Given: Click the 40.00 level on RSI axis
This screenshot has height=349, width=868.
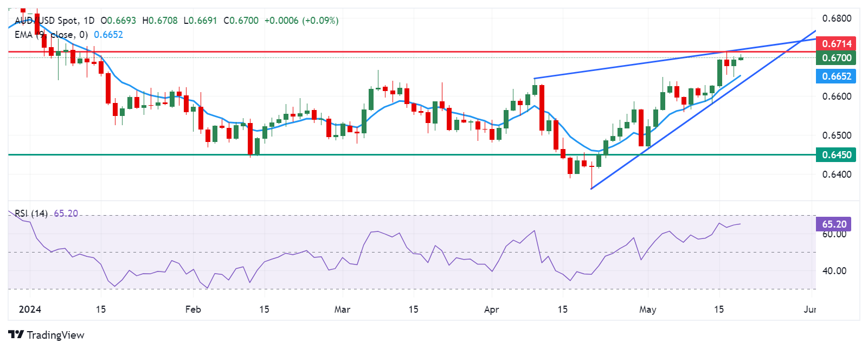Looking at the screenshot, I should tap(834, 271).
